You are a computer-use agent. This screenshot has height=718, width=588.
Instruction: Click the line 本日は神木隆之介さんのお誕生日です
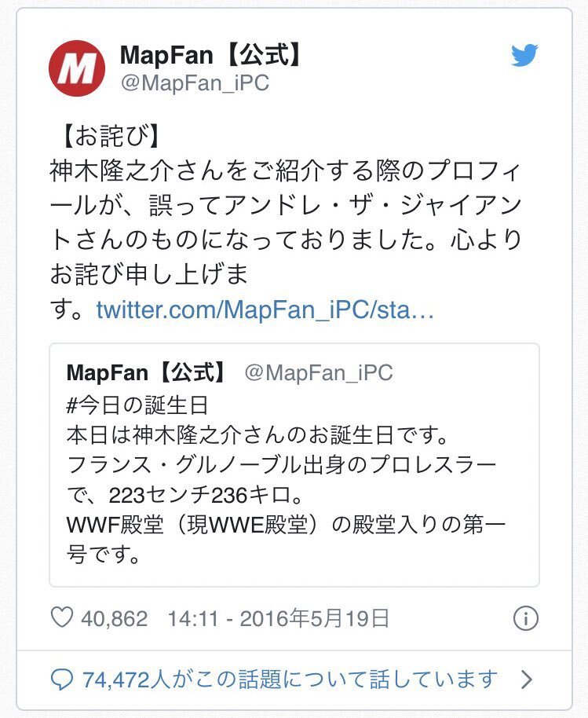[258, 435]
